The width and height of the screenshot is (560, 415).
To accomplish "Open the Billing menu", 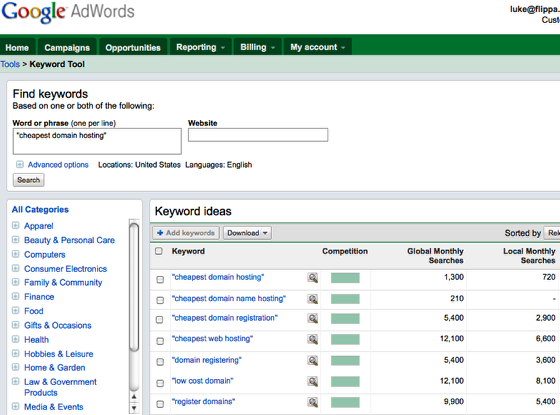I will tap(258, 47).
